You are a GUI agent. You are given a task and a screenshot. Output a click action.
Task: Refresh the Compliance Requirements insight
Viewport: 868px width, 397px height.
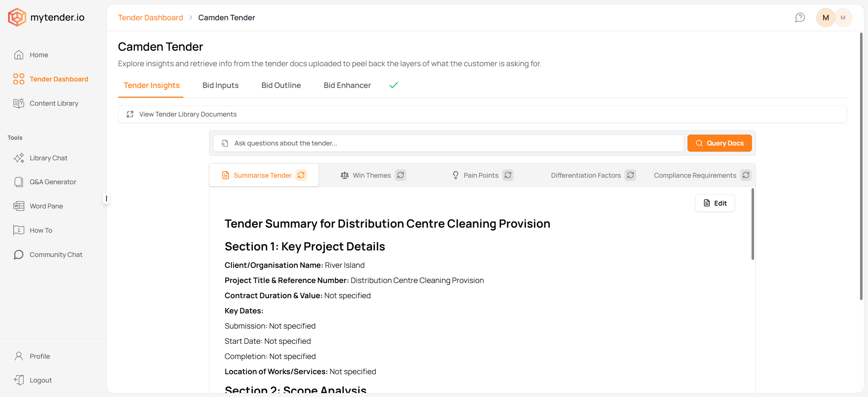[746, 175]
